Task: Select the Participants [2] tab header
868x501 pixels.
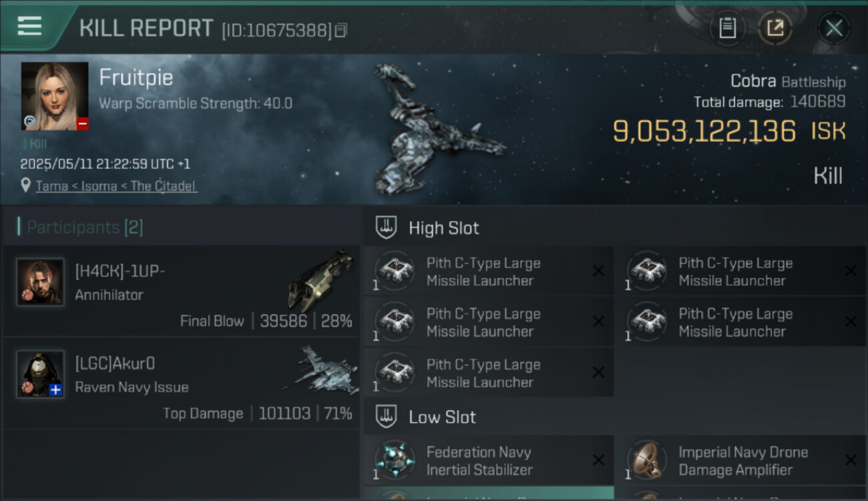Action: click(x=84, y=227)
